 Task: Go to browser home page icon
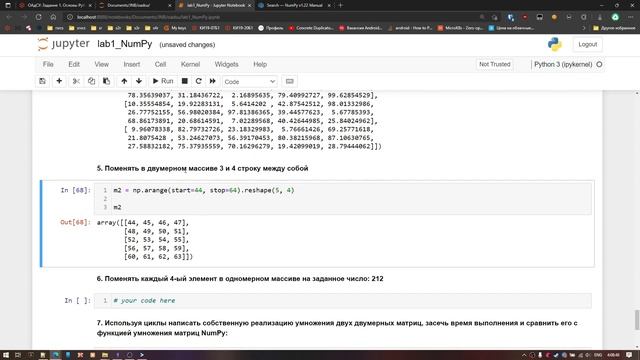[x=53, y=17]
